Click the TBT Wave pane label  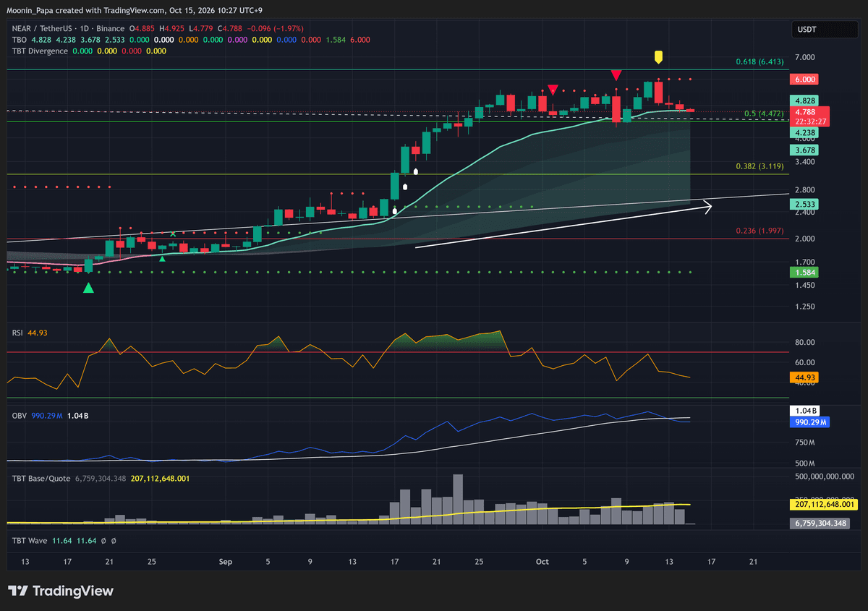(31, 540)
